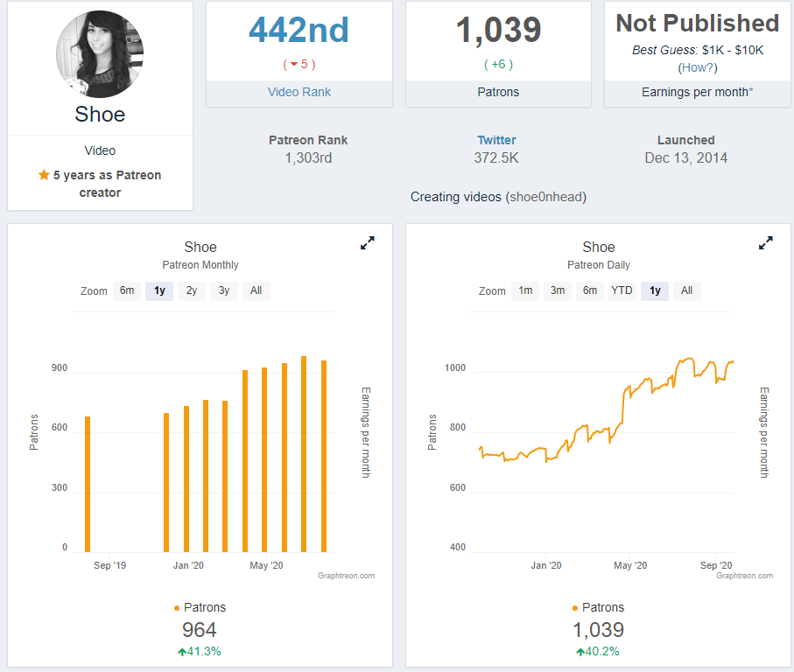Click the Patreon Rank heading
This screenshot has height=672, width=794.
point(308,140)
